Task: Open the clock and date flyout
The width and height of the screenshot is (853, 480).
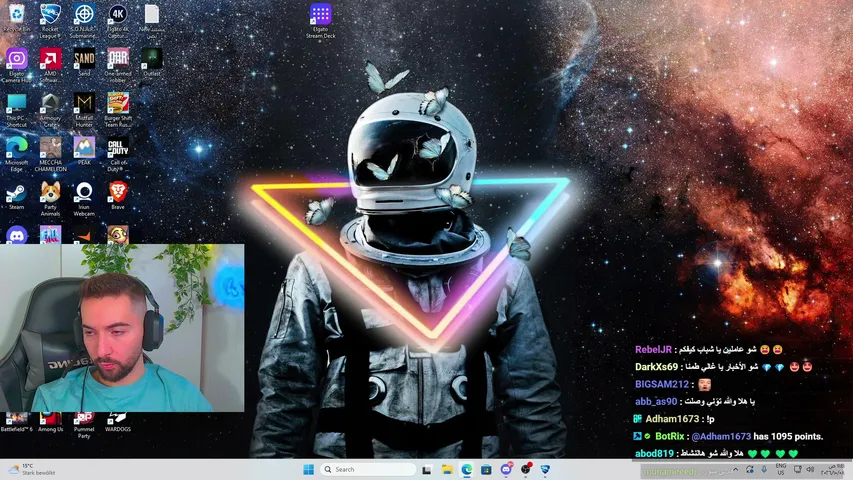Action: click(832, 469)
